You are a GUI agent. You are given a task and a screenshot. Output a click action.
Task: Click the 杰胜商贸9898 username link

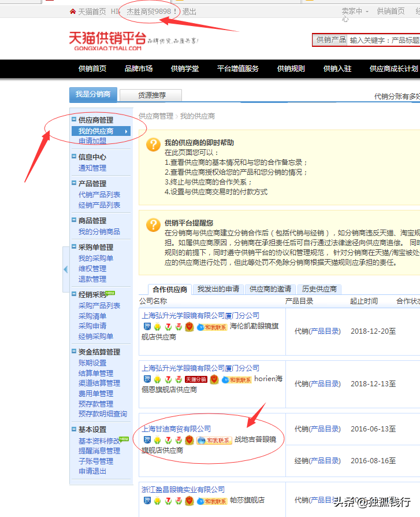pos(149,12)
